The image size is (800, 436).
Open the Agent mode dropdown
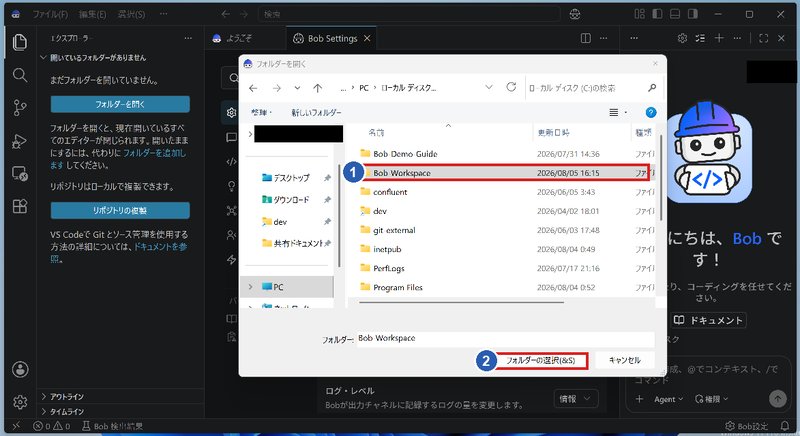click(669, 399)
